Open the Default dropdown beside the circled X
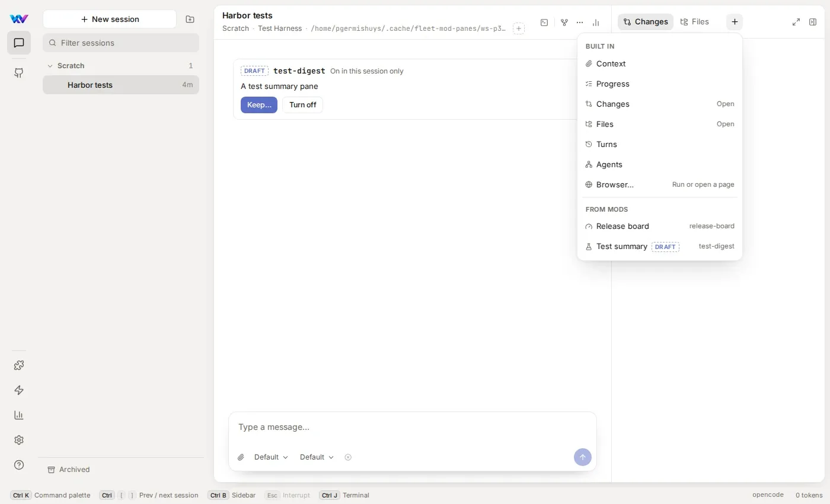The image size is (830, 504). [x=317, y=457]
